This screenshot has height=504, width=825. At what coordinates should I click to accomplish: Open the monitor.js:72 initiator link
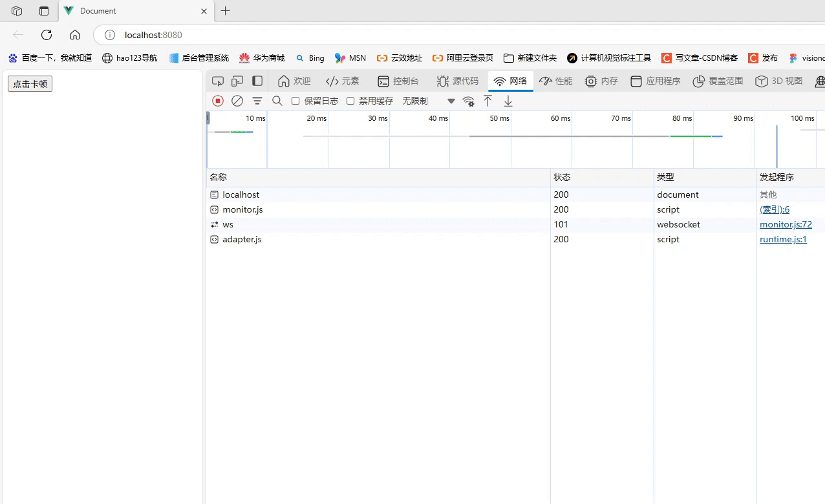(x=786, y=224)
